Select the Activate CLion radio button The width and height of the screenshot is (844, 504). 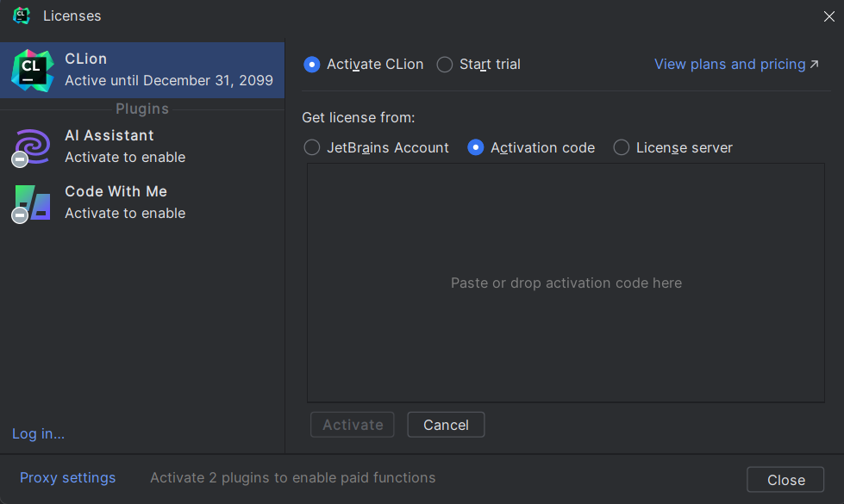[312, 65]
